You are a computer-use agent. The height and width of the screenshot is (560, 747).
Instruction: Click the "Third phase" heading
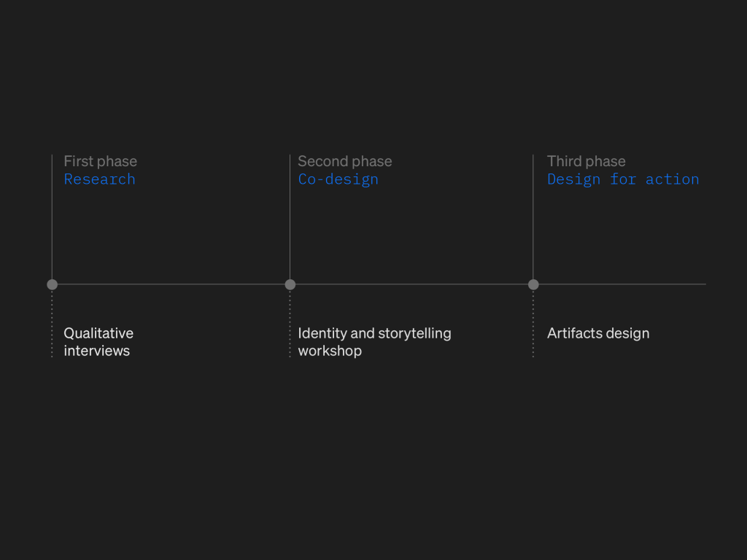tap(586, 161)
